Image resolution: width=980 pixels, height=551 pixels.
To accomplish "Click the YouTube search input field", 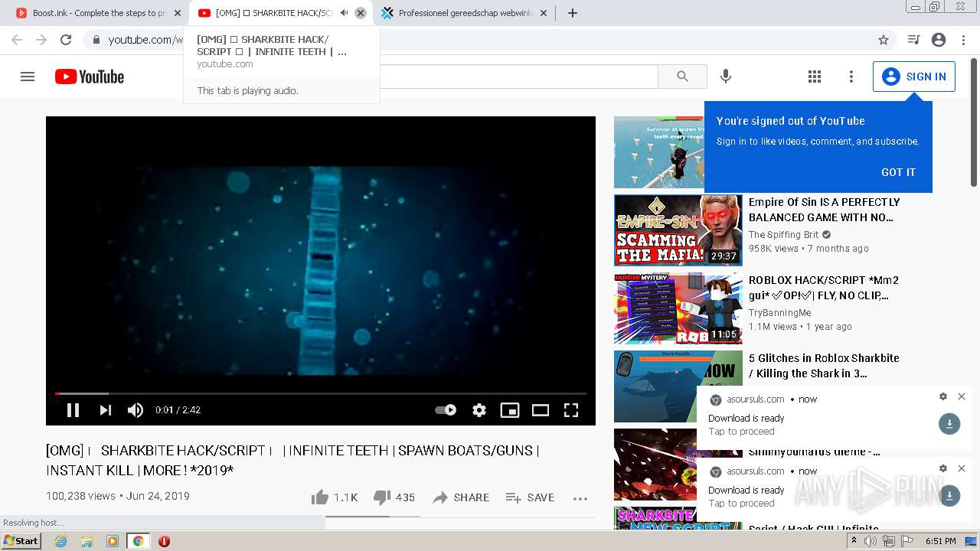I will 519,77.
